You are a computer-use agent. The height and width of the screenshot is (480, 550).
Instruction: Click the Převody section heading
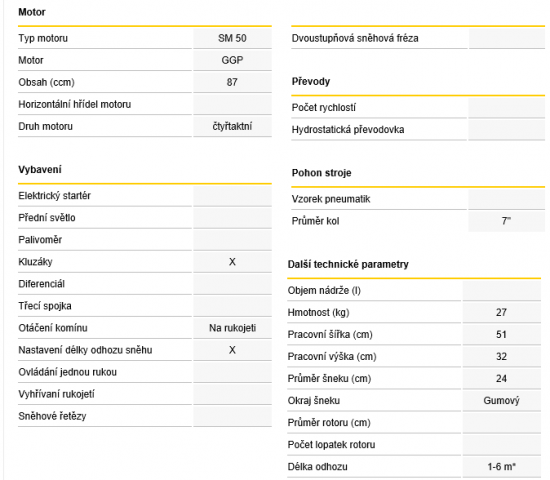point(311,81)
